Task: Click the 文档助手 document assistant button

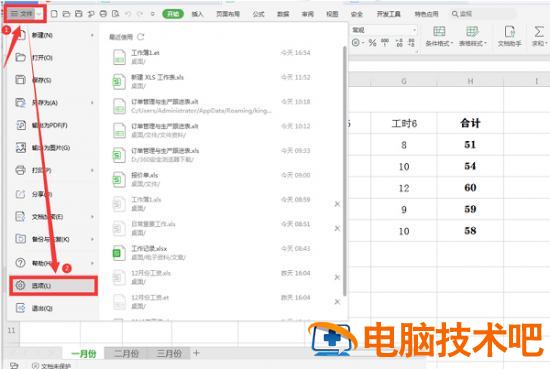Action: coord(509,36)
